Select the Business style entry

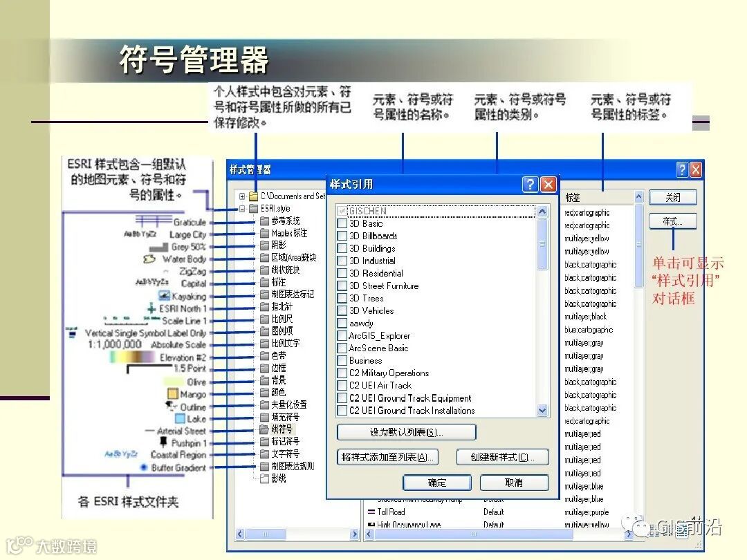click(x=365, y=360)
